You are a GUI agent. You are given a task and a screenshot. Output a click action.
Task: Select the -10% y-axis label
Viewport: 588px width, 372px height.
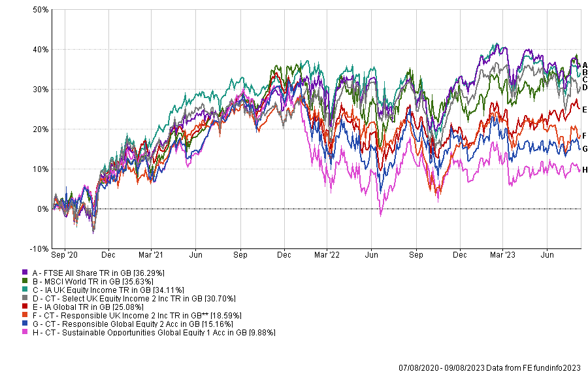pyautogui.click(x=39, y=249)
